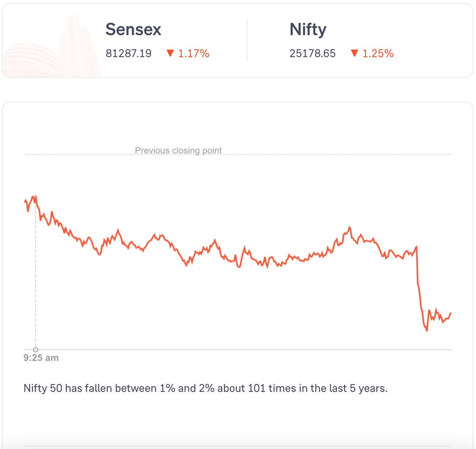Click the lowest point of the chart line
The width and height of the screenshot is (476, 449).
(427, 330)
